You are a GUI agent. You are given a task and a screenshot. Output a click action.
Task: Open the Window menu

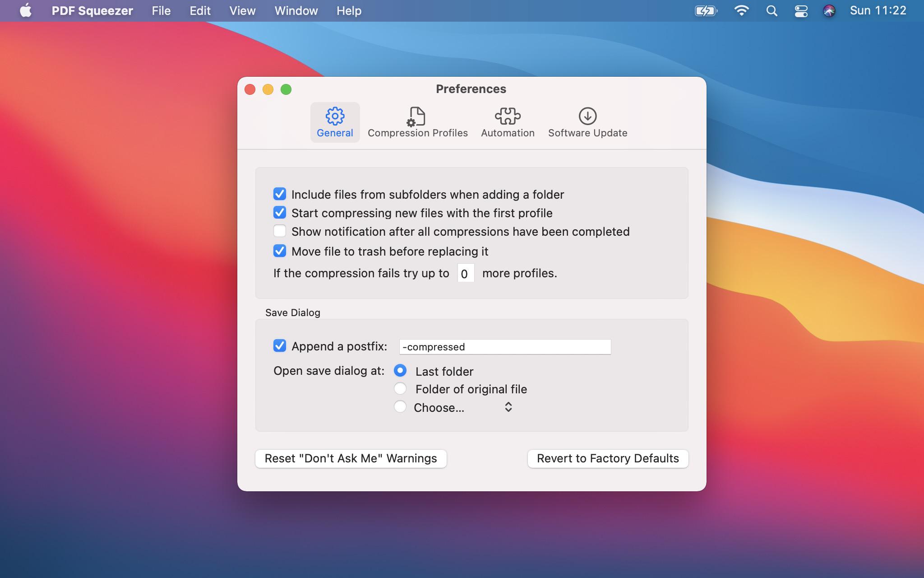(x=296, y=11)
